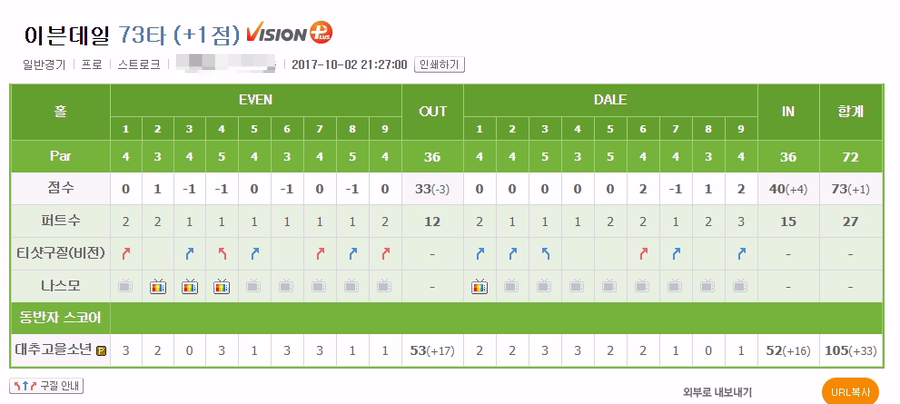Click the tee shot arrow for EVEN hole 4
The image size is (900, 404).
[x=222, y=253]
